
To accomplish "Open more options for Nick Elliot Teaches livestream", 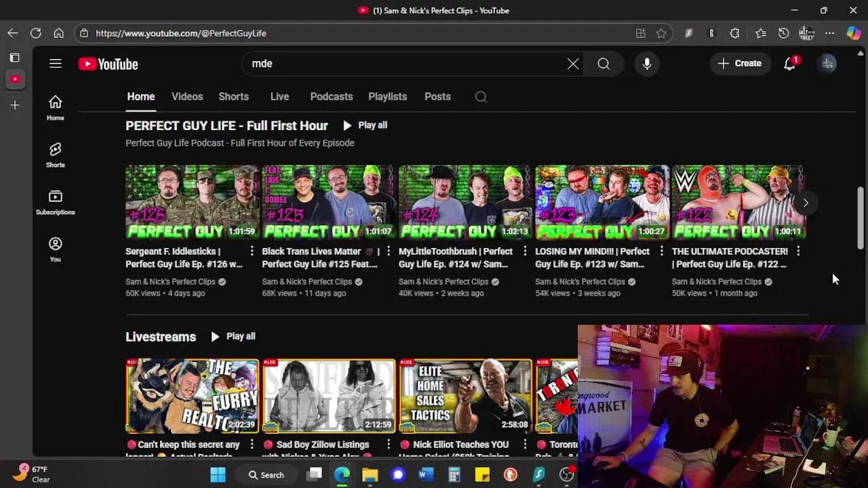I will (x=525, y=445).
